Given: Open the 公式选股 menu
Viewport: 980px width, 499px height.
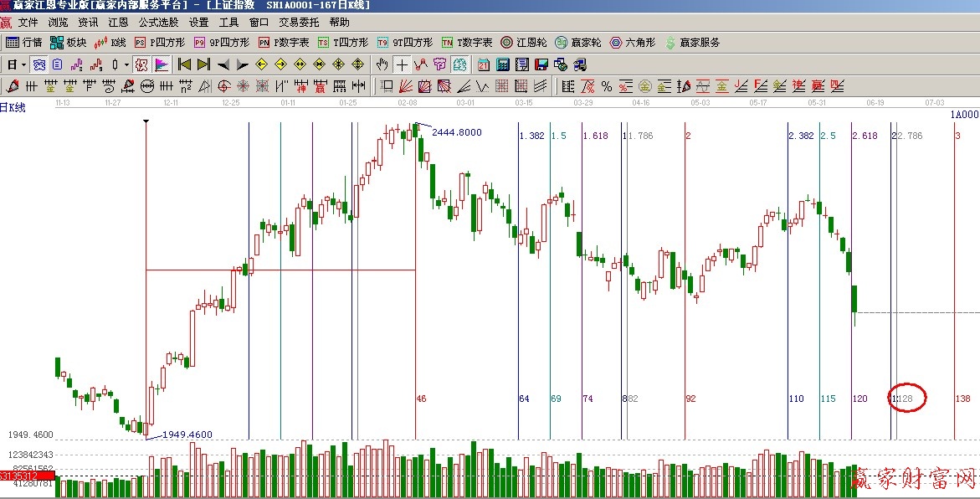Looking at the screenshot, I should 158,23.
